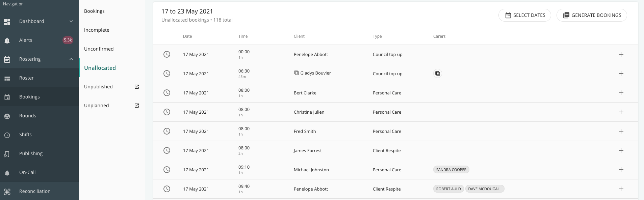The height and width of the screenshot is (200, 644).
Task: Click the Dave McDougall carer tag
Action: tap(485, 189)
